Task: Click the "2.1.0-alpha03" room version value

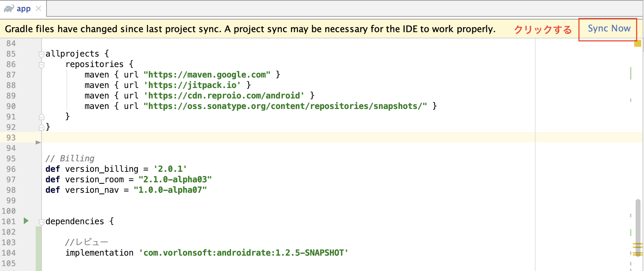Action: [x=175, y=180]
